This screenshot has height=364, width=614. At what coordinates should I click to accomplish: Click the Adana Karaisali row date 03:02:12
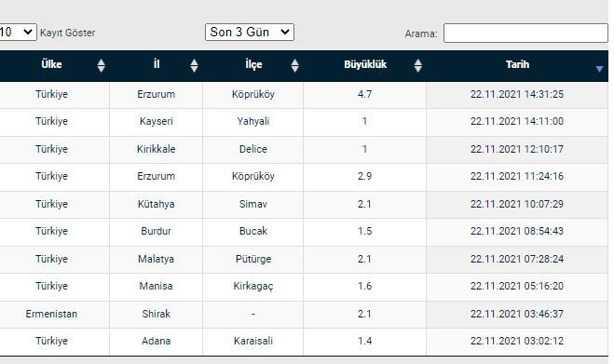pos(517,342)
